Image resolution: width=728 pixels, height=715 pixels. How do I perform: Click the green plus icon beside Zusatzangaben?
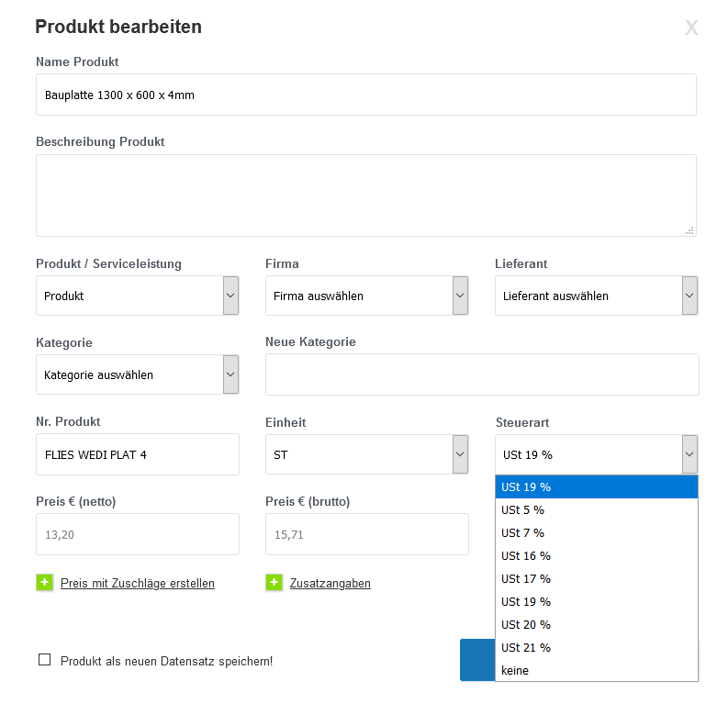274,582
